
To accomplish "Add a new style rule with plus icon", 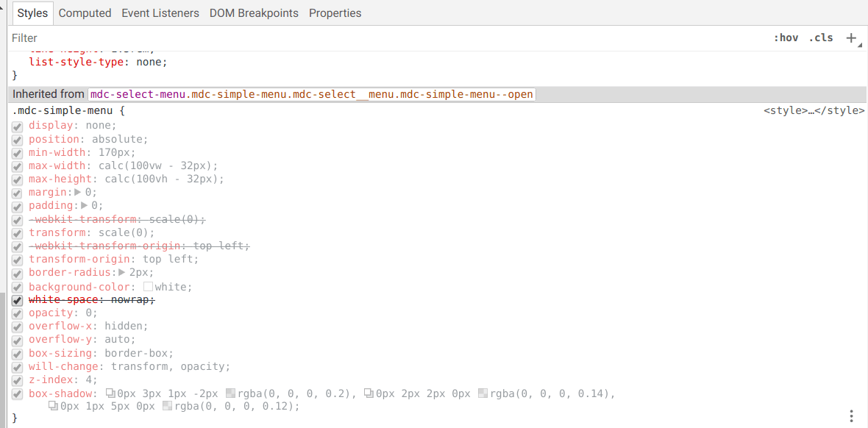I will [851, 38].
